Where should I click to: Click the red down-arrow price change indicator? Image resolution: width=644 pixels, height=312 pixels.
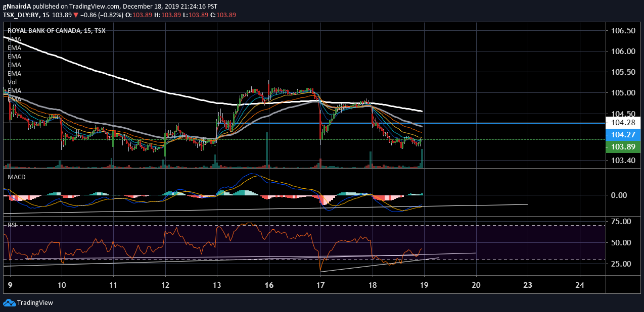[x=77, y=15]
